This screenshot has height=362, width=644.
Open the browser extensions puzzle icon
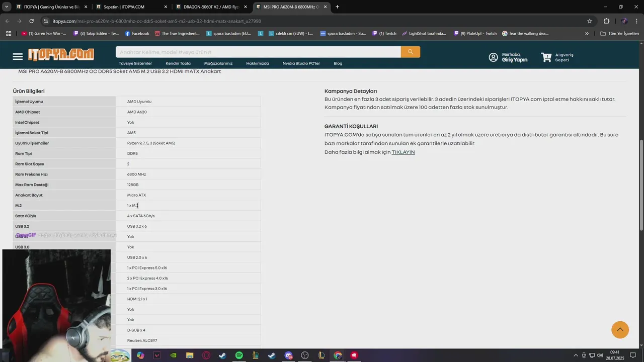tap(606, 21)
